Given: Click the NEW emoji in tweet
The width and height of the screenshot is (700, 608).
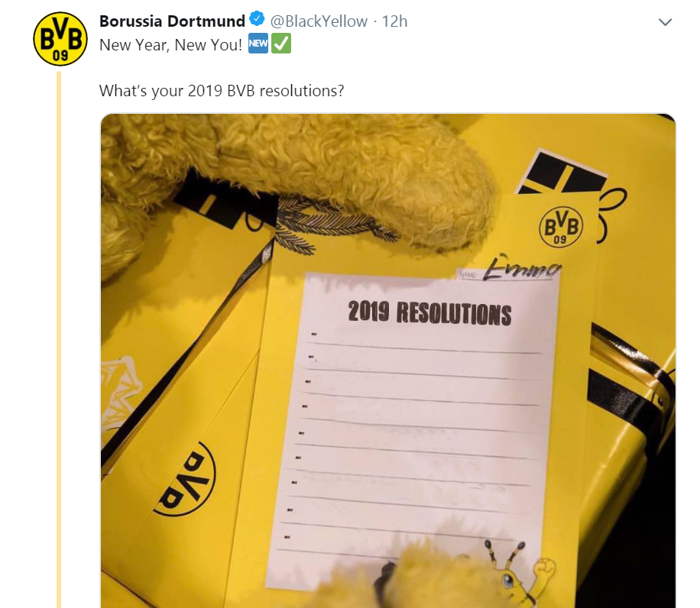Looking at the screenshot, I should click(x=258, y=44).
